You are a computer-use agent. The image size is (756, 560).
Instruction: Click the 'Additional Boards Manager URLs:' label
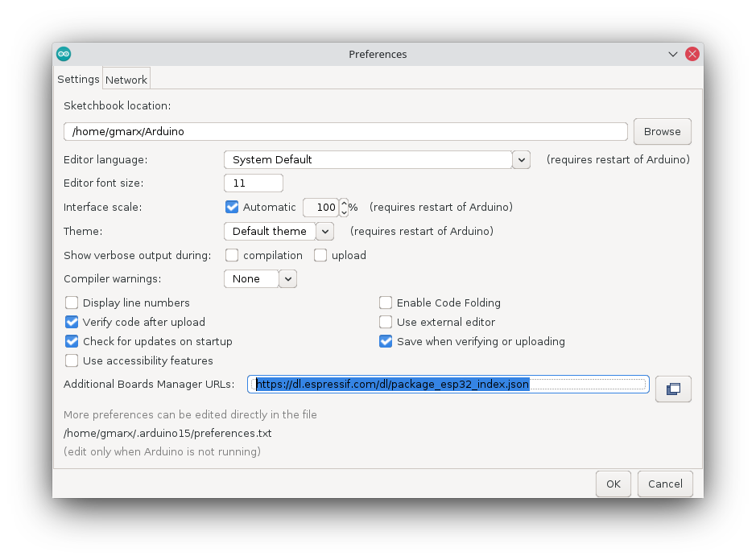point(149,384)
